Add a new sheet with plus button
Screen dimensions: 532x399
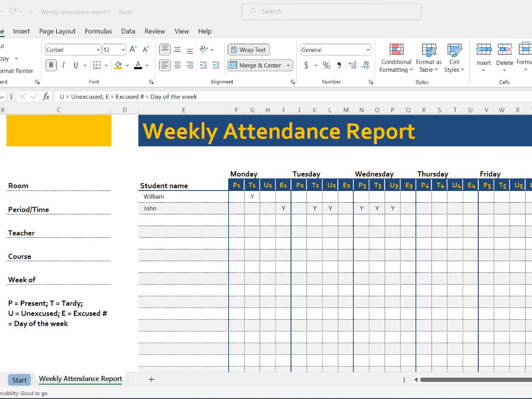point(151,380)
